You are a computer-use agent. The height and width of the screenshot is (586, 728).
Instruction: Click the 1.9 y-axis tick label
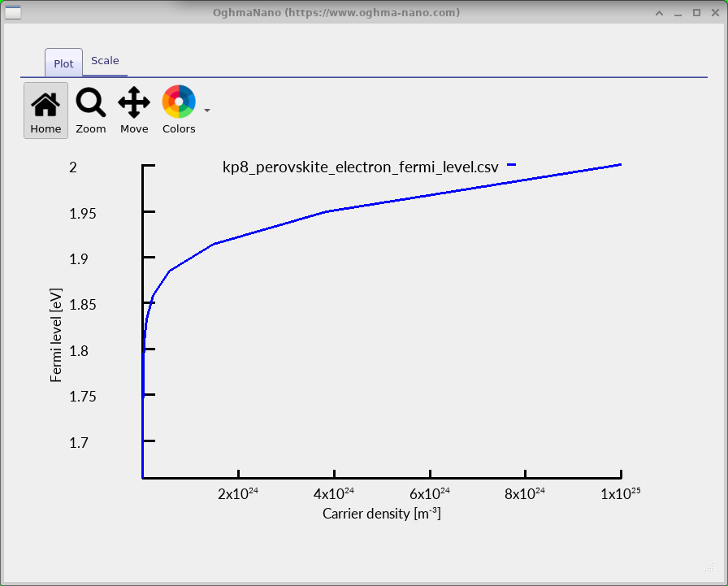[x=79, y=259]
